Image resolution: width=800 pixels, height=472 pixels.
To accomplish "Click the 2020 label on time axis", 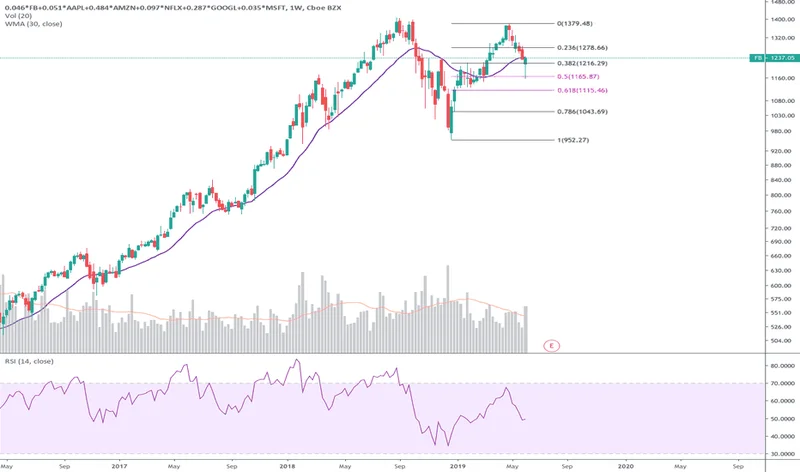I will 625,465.
